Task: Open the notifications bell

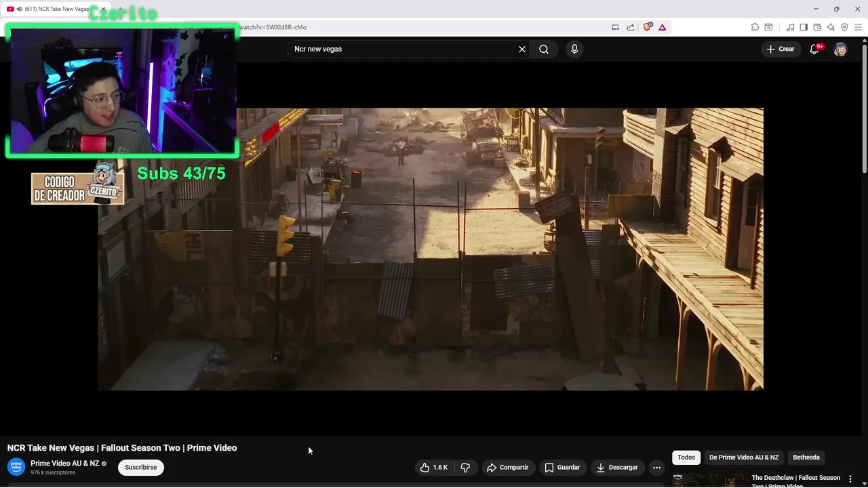Action: 815,49
